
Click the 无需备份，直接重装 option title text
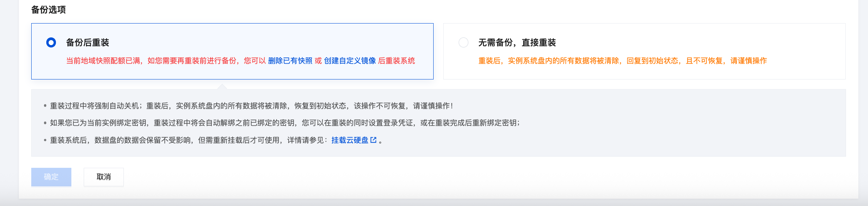517,42
